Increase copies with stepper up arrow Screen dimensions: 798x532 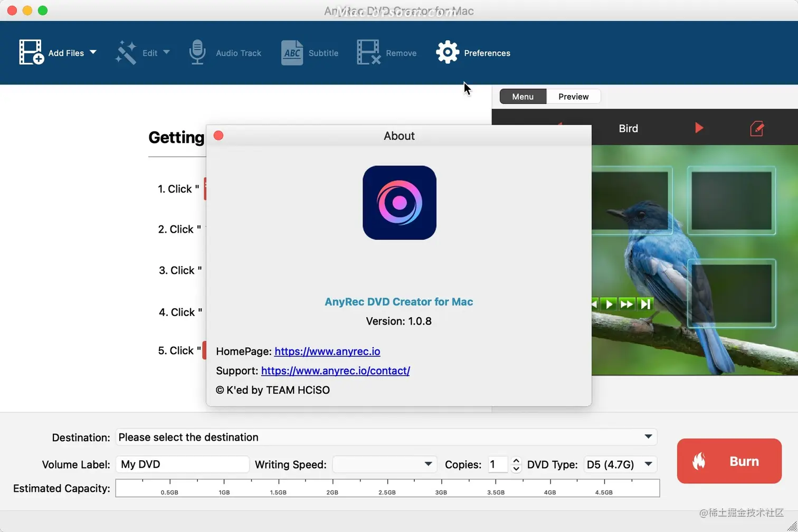tap(516, 460)
